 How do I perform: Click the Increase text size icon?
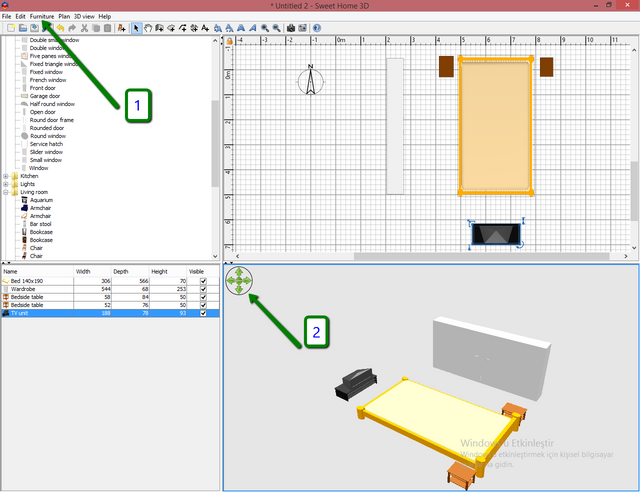tap(218, 28)
